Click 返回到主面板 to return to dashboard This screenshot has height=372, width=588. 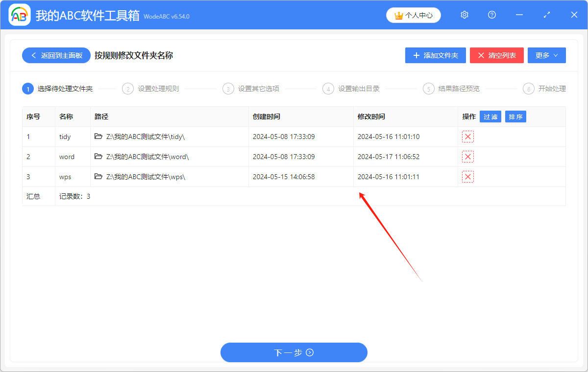(x=56, y=55)
